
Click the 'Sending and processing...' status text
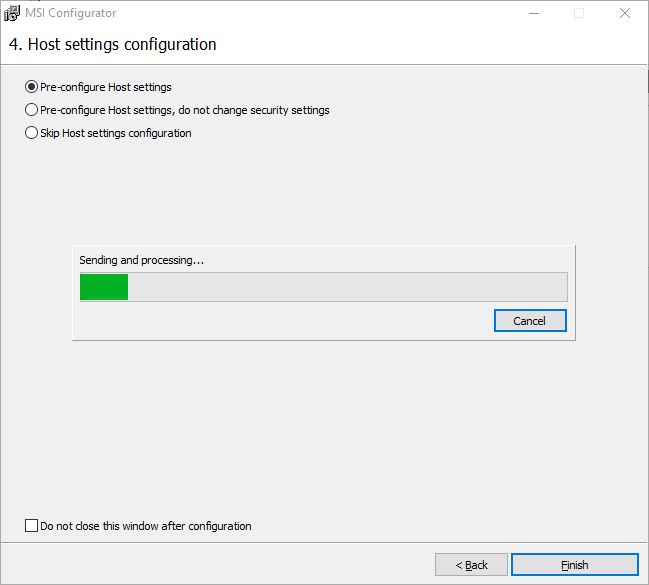point(141,260)
